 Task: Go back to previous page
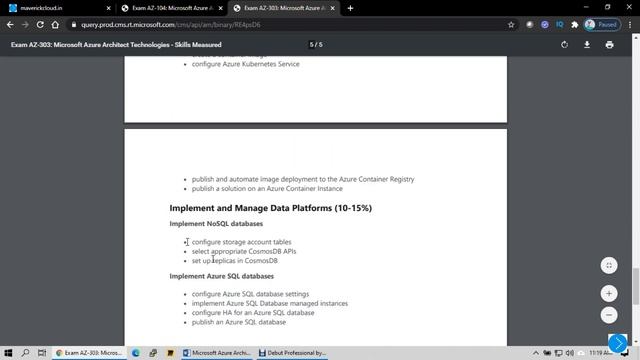tap(10, 24)
